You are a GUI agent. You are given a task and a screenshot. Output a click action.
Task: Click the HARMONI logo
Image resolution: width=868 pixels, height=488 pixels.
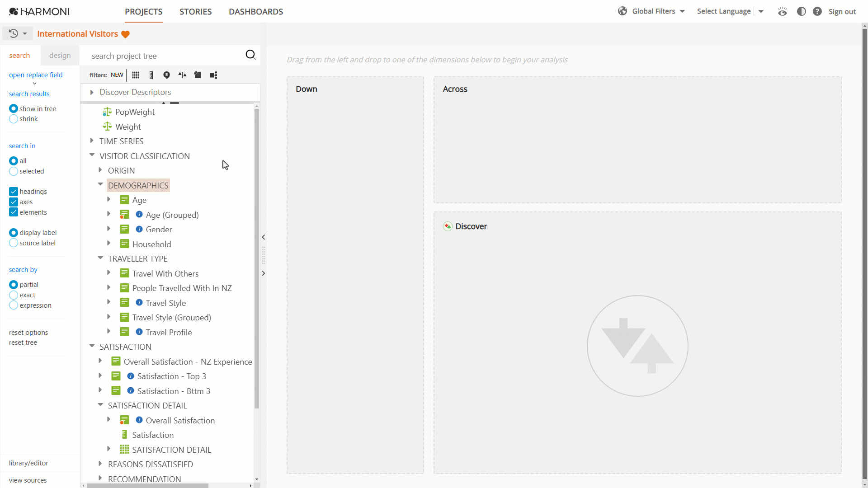[x=39, y=11]
